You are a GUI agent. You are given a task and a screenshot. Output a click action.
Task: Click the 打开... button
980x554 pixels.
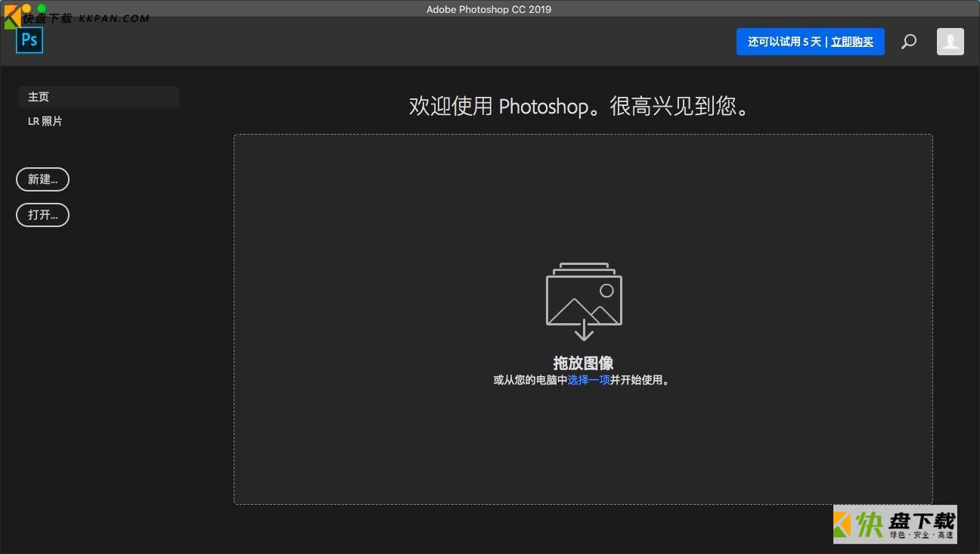pyautogui.click(x=42, y=215)
